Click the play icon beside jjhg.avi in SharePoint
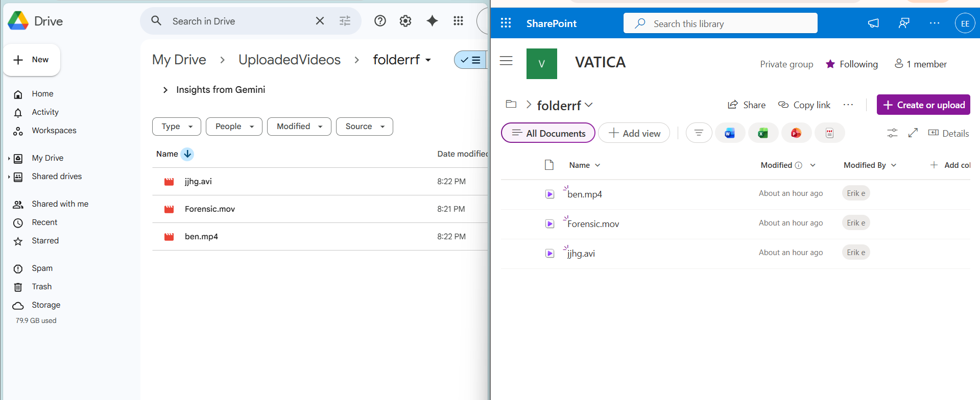 549,254
